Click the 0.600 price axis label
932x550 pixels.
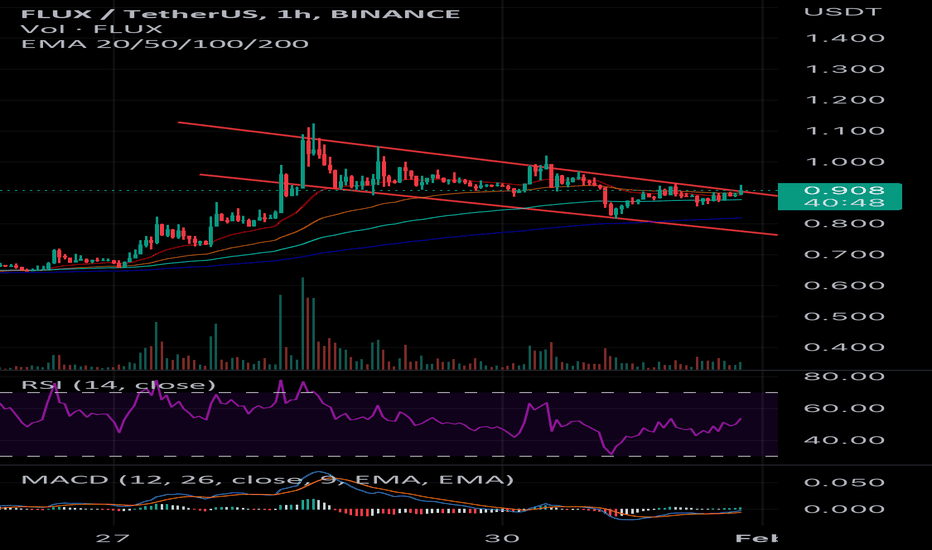[844, 285]
